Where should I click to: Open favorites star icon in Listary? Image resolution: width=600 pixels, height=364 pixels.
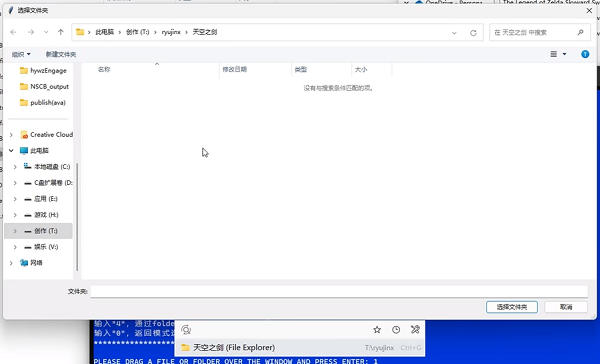point(377,330)
